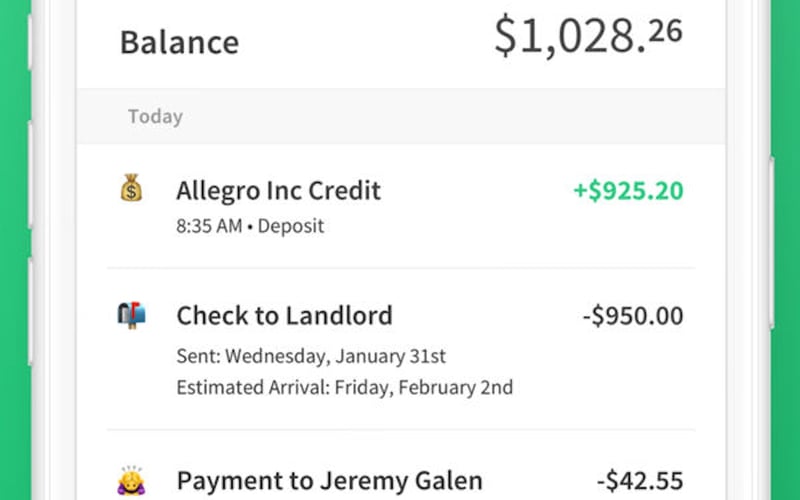Screen dimensions: 800x500
Task: Tap the Balance label
Action: [x=179, y=43]
